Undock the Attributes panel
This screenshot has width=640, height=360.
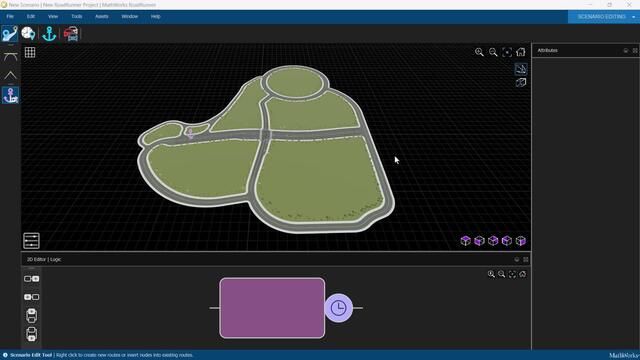click(635, 51)
